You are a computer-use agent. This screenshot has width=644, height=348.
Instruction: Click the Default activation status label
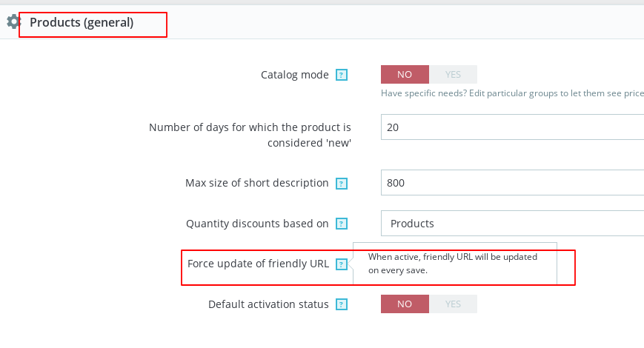(268, 304)
